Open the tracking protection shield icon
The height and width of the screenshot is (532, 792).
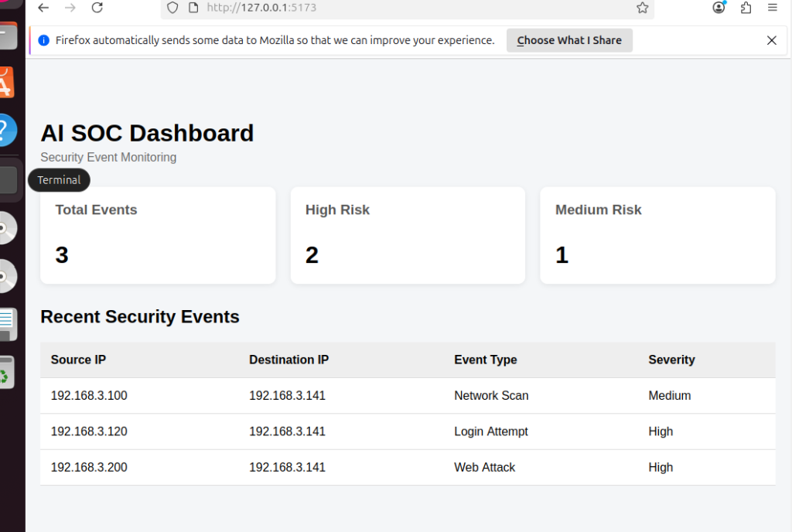coord(172,8)
